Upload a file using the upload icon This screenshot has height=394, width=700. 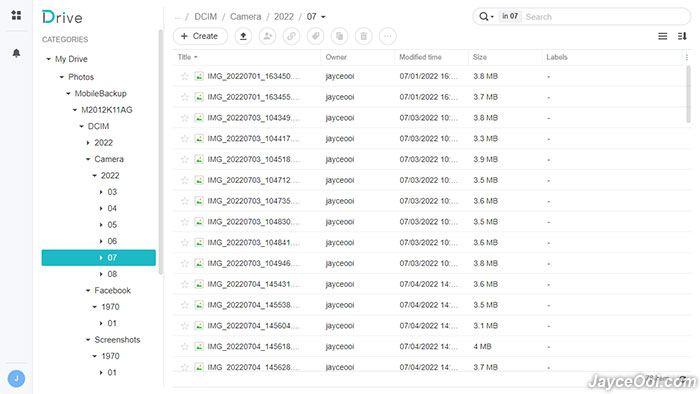[243, 36]
